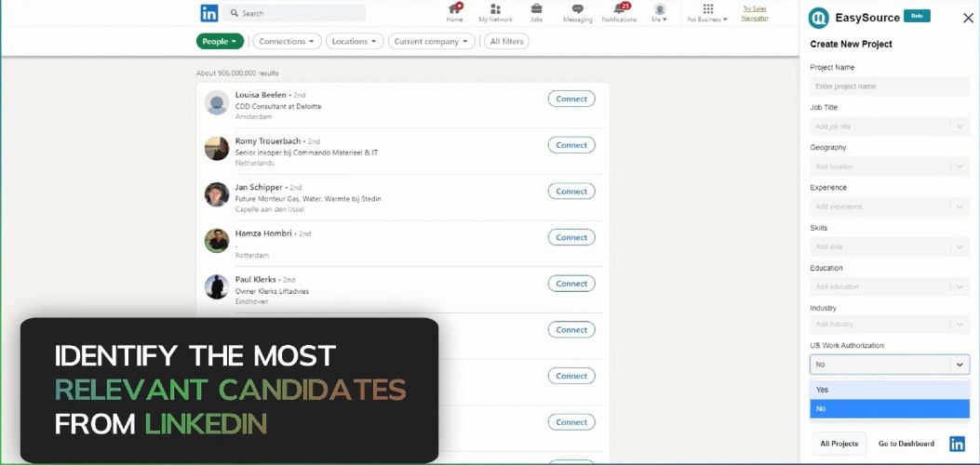The height and width of the screenshot is (465, 980).
Task: Open the Me profile menu
Action: pos(659,12)
